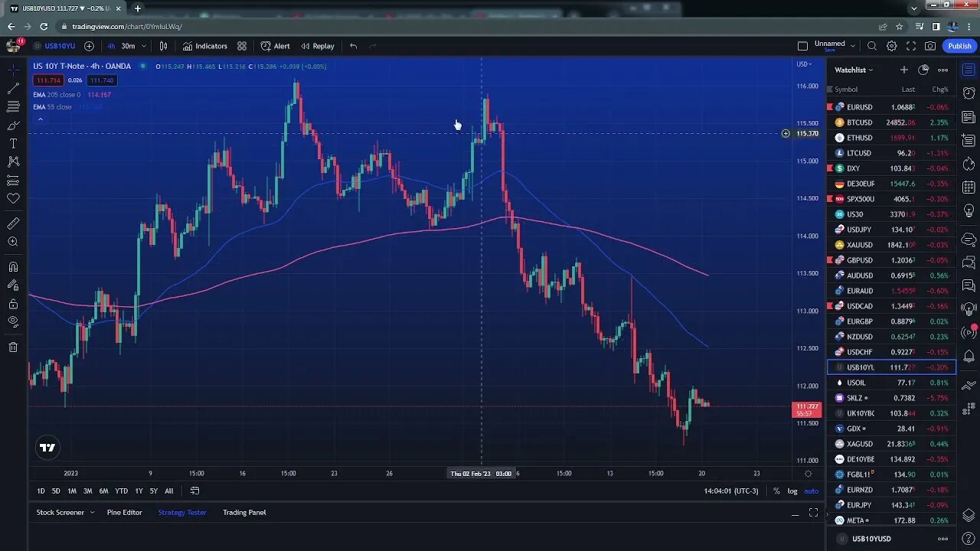Click the browser address bar
This screenshot has width=980, height=551.
point(467,26)
